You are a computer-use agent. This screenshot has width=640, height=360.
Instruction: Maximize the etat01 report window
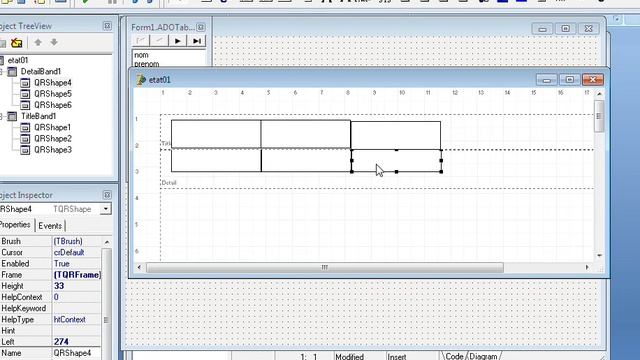pyautogui.click(x=569, y=80)
